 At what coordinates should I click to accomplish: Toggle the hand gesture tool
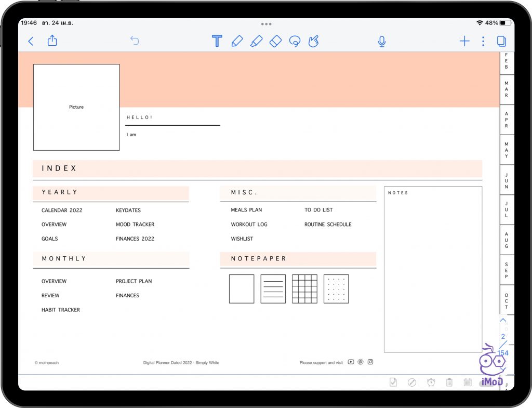313,41
